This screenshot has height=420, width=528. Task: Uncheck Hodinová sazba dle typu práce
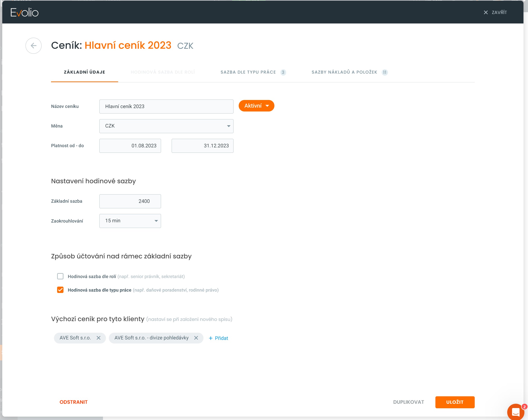60,290
